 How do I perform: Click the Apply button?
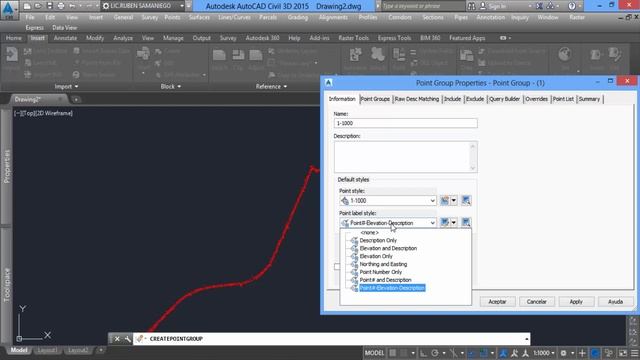(x=576, y=302)
